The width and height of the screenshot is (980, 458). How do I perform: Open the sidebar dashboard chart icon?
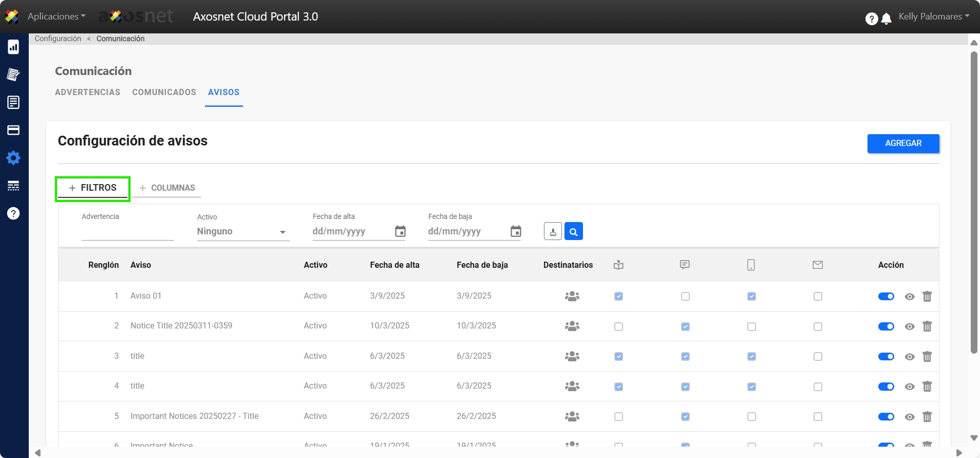pos(13,47)
